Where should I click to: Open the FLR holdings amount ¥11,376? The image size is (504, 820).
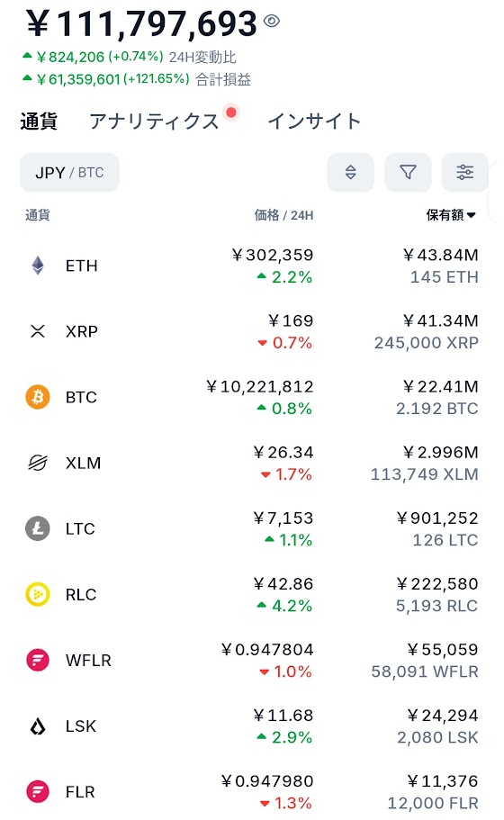pyautogui.click(x=442, y=780)
